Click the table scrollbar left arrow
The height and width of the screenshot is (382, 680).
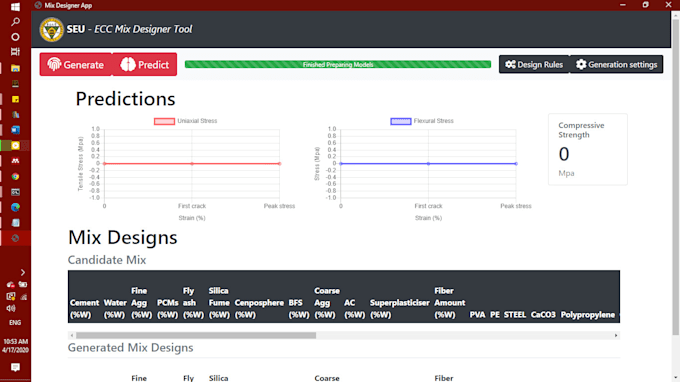pyautogui.click(x=72, y=335)
